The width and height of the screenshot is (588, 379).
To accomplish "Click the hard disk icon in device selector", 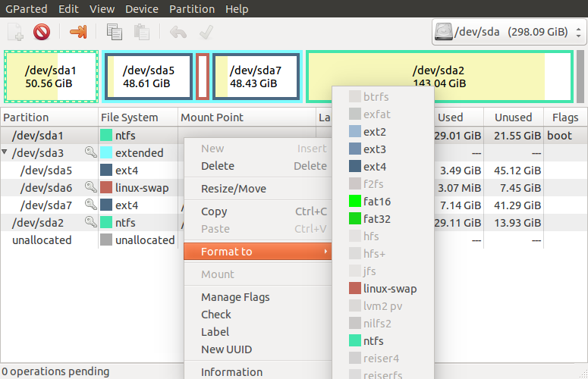I will coord(444,32).
